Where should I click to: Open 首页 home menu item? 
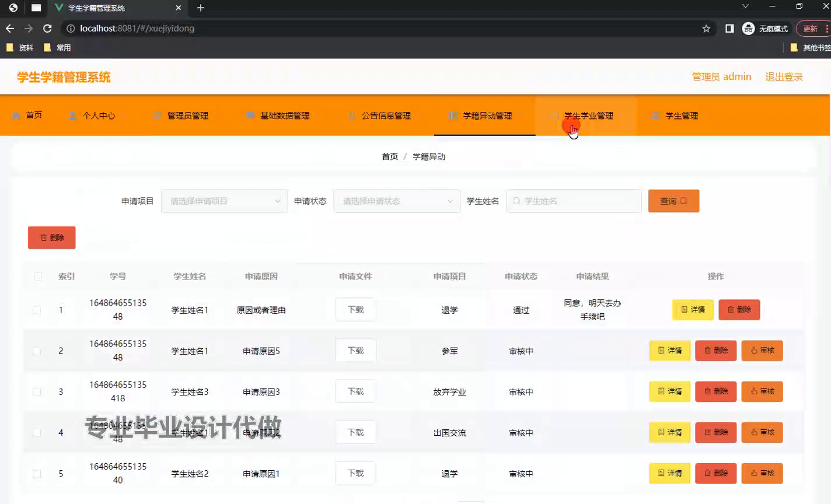point(27,115)
